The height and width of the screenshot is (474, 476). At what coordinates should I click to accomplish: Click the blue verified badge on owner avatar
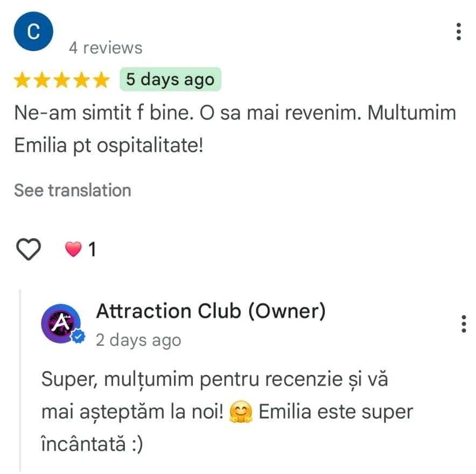click(x=79, y=336)
